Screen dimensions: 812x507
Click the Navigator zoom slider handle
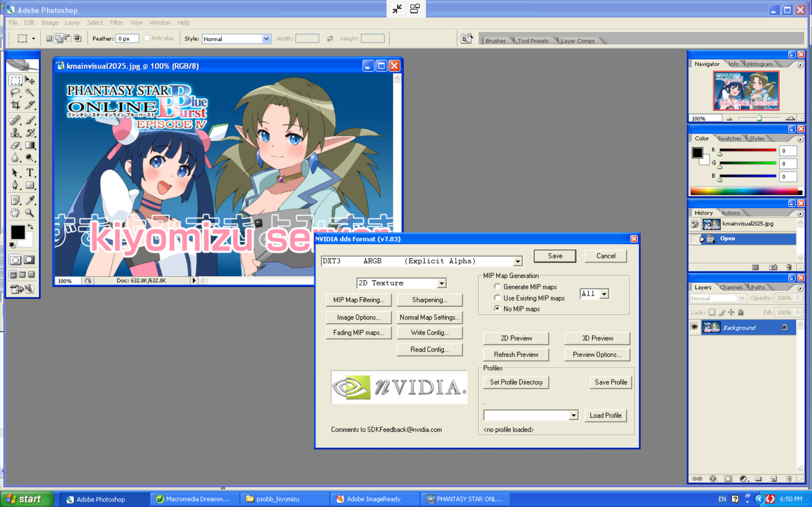point(759,118)
